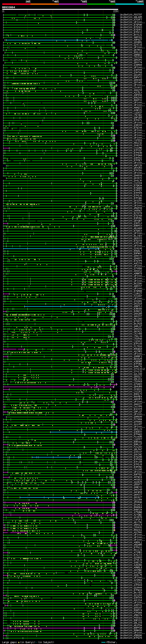Screen dimensions: 146x644
Task: Select hit label UniRef100_B6Q311
Action: pos(131,530)
